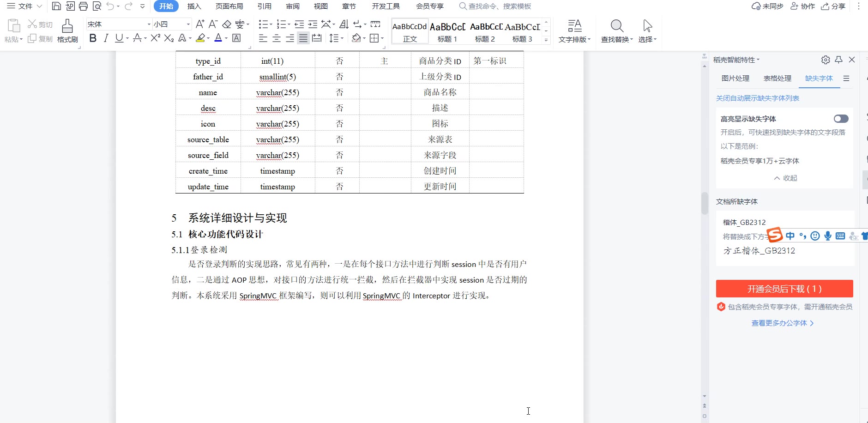Pin the 稻壳智能特性 side panel
Screen dimensions: 868x423
tap(839, 60)
